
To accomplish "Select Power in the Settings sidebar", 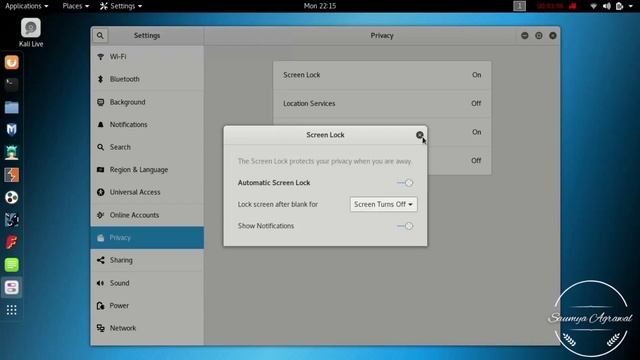I will pos(147,305).
